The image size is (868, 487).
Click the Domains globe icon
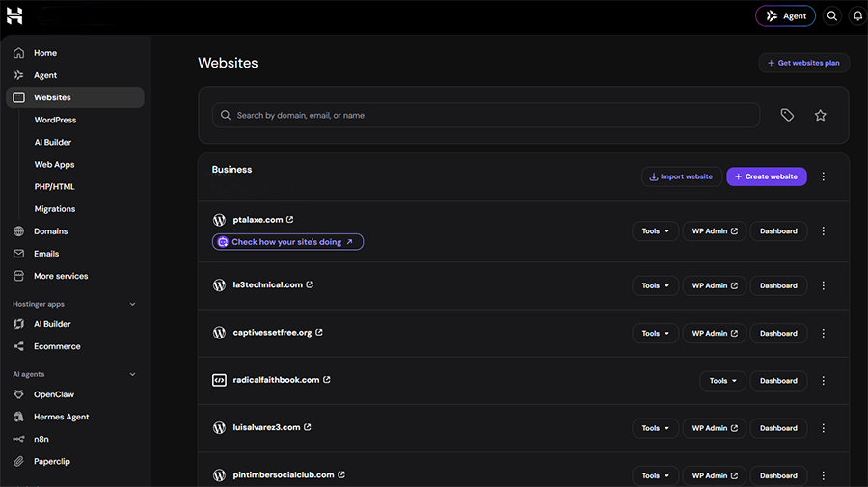pos(19,231)
